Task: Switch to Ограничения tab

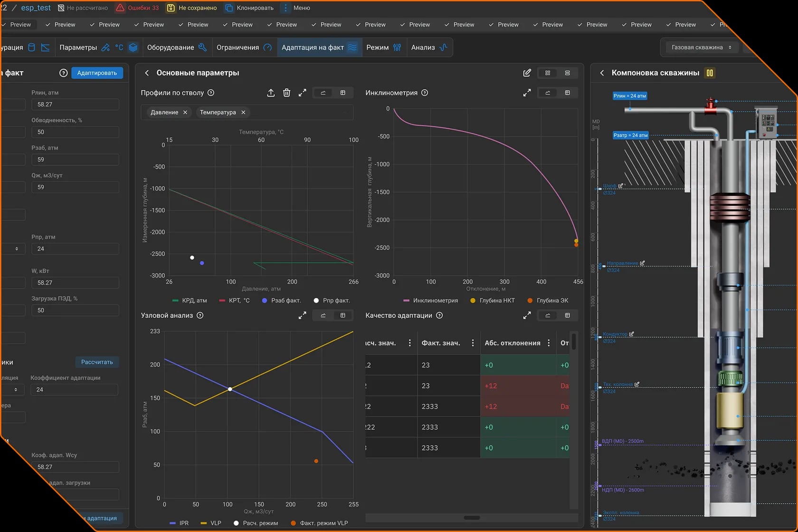Action: (x=244, y=47)
